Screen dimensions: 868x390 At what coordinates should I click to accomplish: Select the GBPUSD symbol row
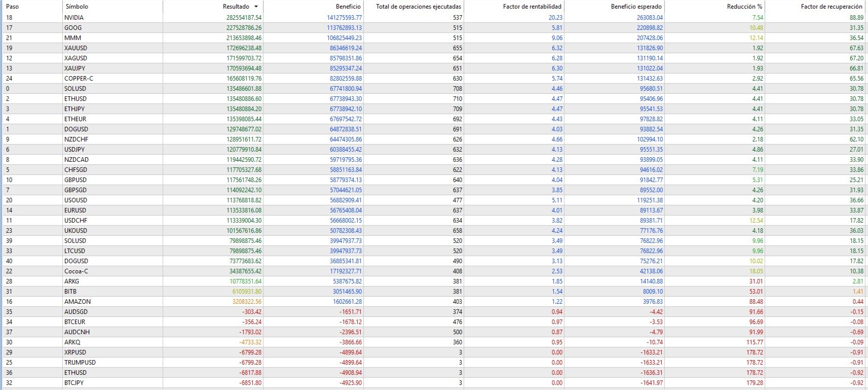pyautogui.click(x=434, y=180)
